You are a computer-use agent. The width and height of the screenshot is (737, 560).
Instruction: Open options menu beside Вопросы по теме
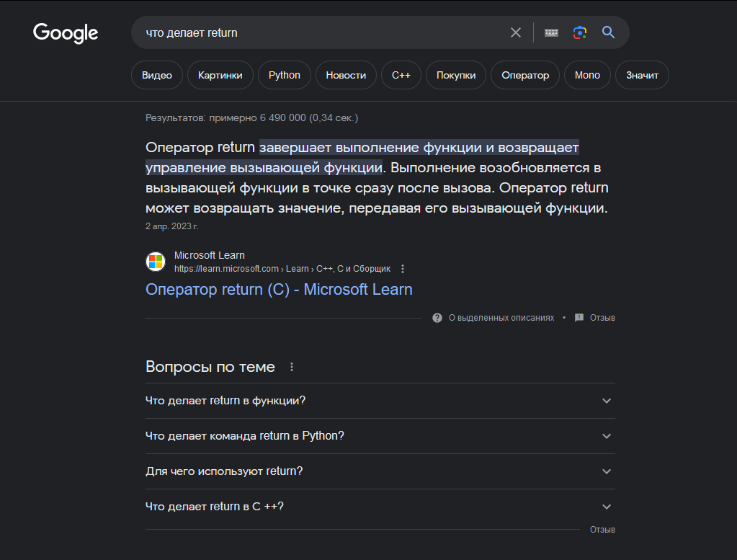[x=292, y=367]
